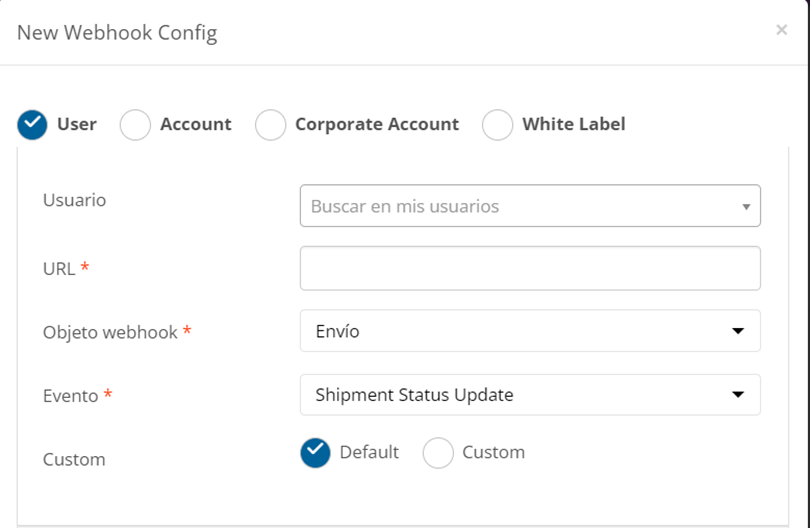This screenshot has width=810, height=528.
Task: Click the caret beside Shipment Status Update
Action: (738, 395)
